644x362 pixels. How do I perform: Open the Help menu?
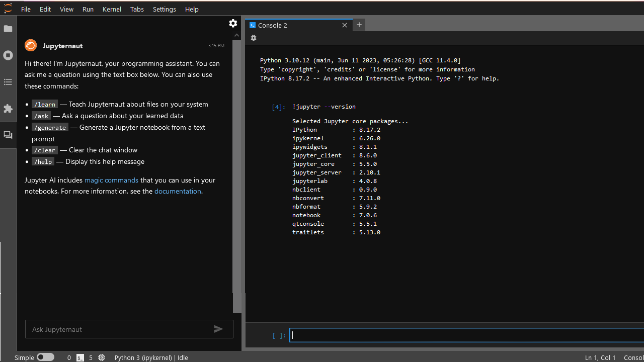click(x=192, y=9)
